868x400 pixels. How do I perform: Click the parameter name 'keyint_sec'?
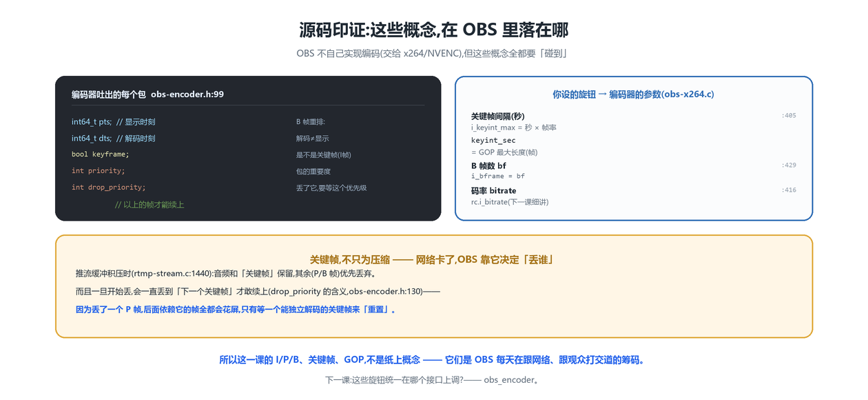[x=493, y=141]
